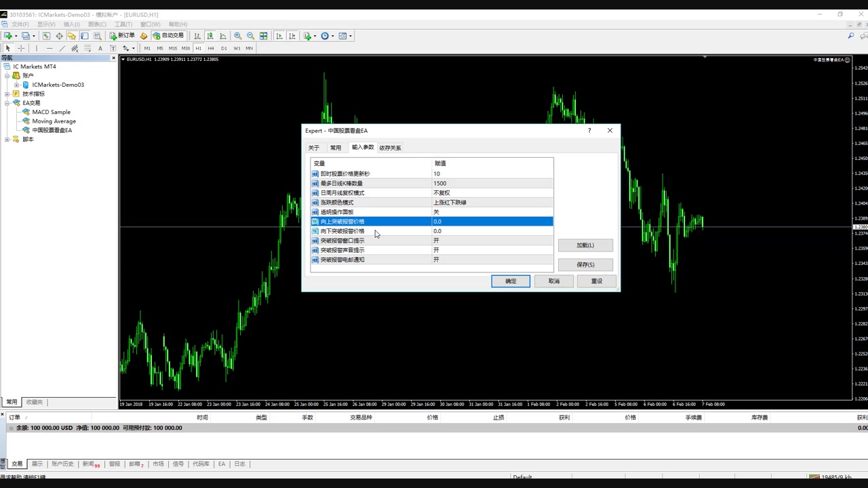This screenshot has height=488, width=868.
Task: Switch chart timeframe to H4
Action: coord(211,48)
